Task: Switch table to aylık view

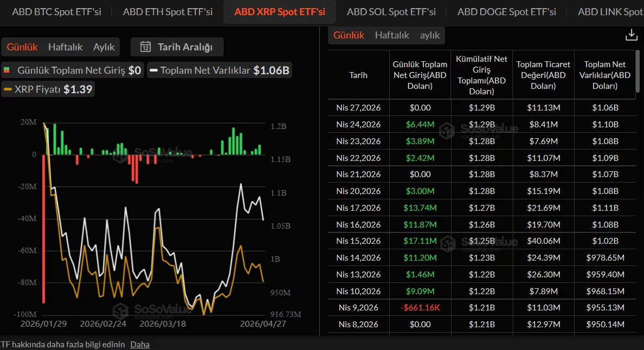Action: (x=430, y=35)
